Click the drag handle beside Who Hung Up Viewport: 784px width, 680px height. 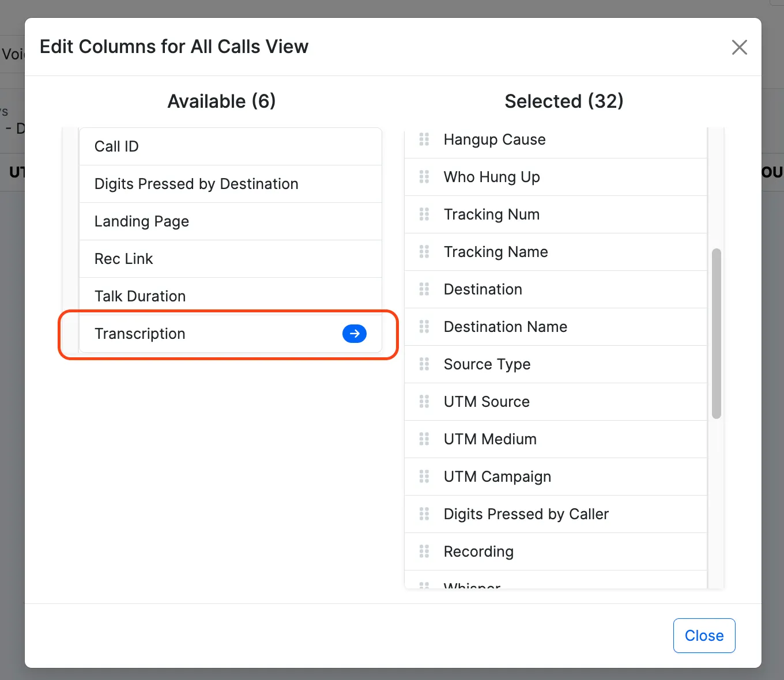tap(424, 177)
